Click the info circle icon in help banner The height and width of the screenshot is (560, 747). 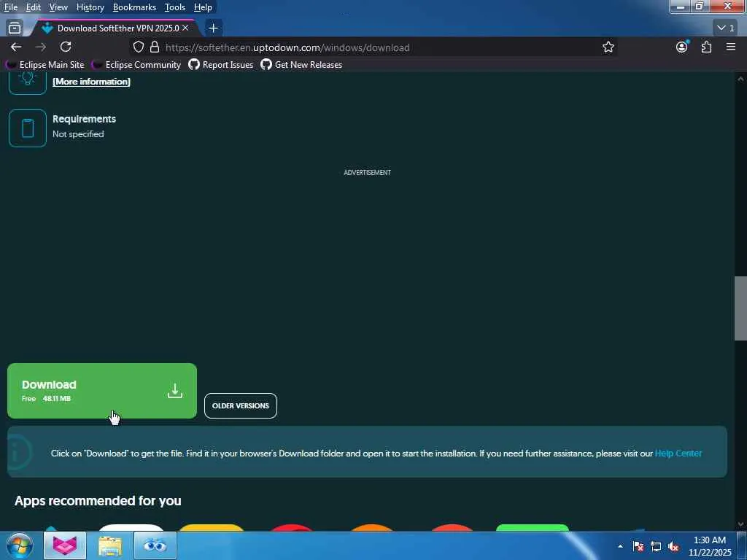(x=18, y=452)
